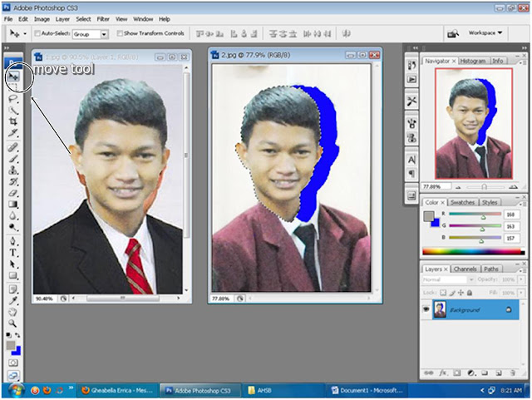The height and width of the screenshot is (400, 532).
Task: Switch to the Channels tab
Action: tap(465, 269)
